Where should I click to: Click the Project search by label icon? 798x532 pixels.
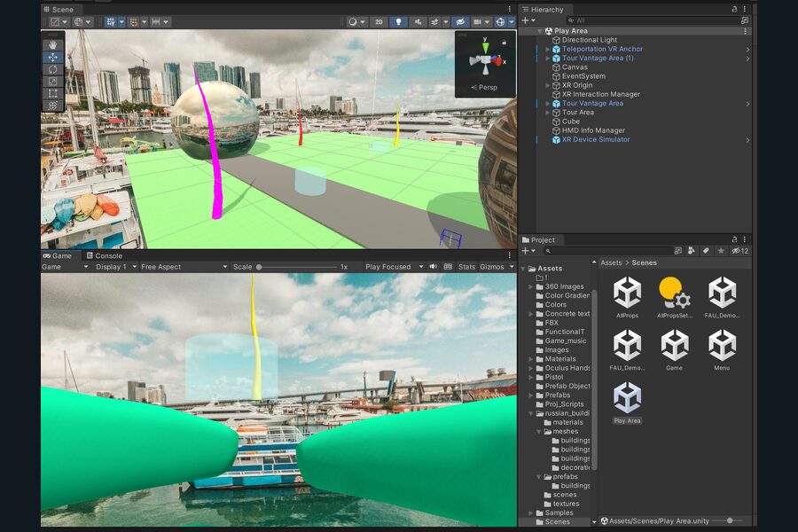point(706,250)
